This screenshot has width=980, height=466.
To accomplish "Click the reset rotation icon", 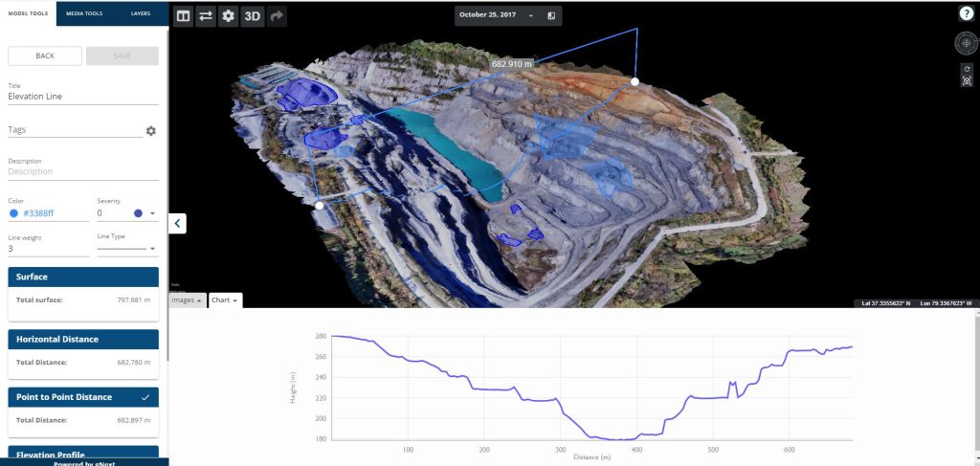I will tap(967, 69).
